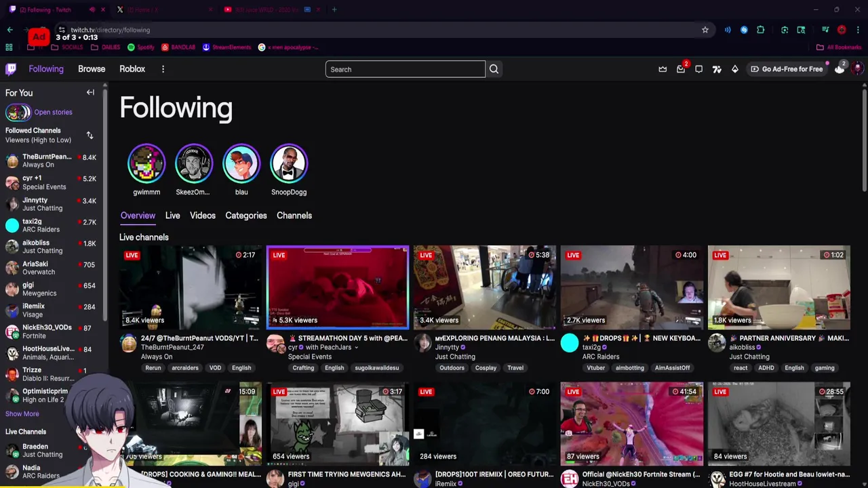The width and height of the screenshot is (868, 488).
Task: Open taxi2g ARC Raiders stream thumbnail
Action: [632, 287]
